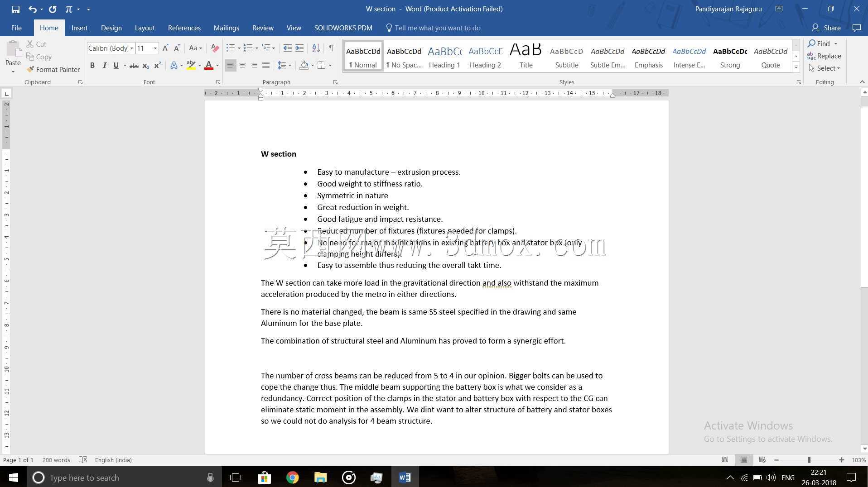Apply the Format Painter tool
868x487 pixels.
tap(53, 69)
